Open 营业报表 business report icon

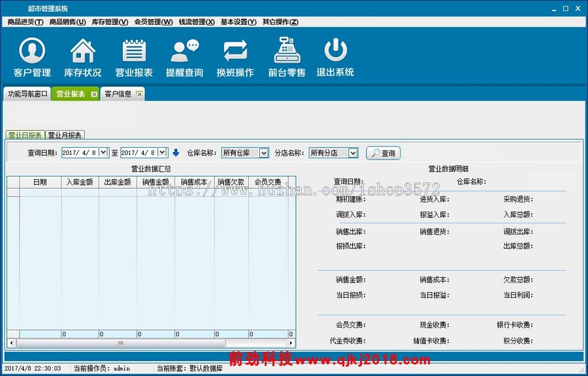(x=134, y=58)
